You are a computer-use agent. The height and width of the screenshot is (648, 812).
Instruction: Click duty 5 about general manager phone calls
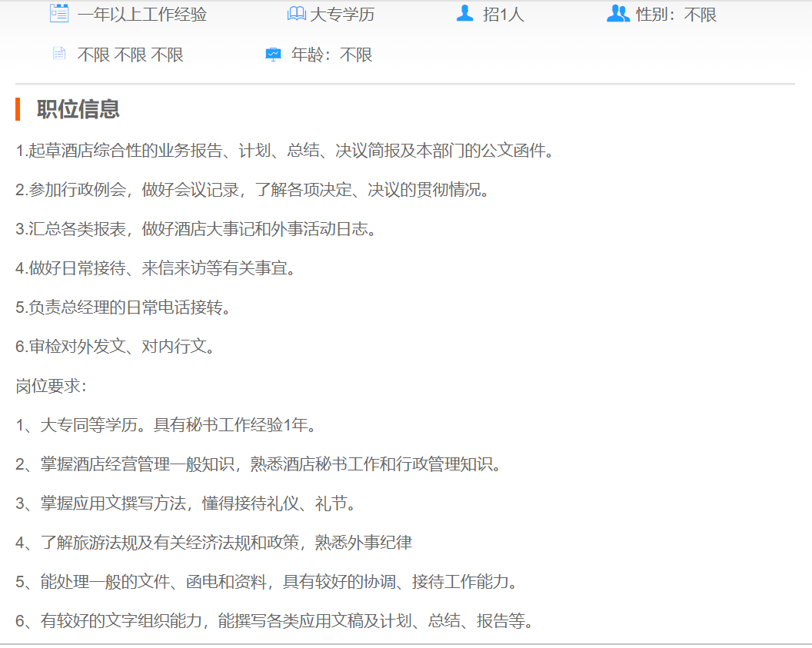click(x=123, y=307)
